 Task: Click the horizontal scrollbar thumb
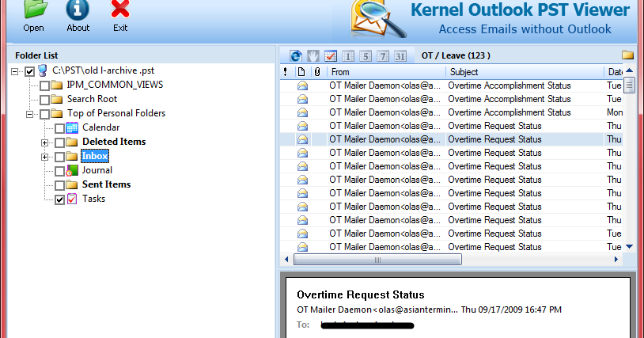(377, 260)
